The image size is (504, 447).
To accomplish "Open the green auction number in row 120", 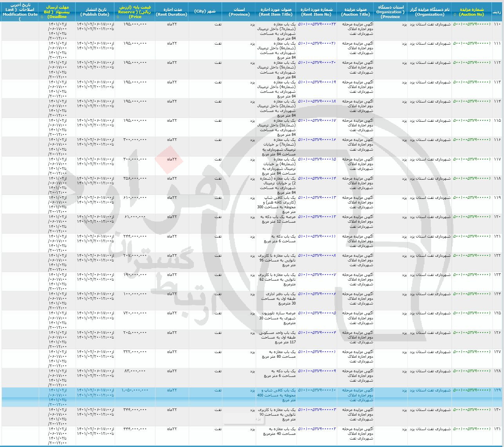I will 471,217.
